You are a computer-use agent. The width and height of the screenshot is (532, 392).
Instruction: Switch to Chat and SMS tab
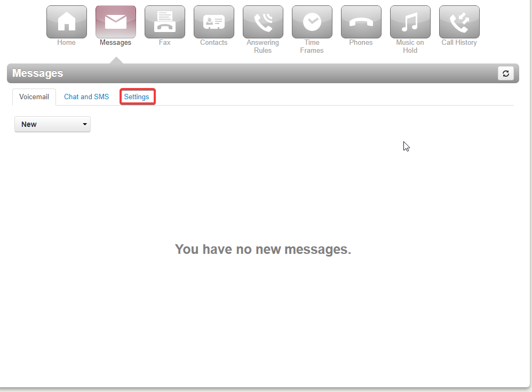point(86,97)
